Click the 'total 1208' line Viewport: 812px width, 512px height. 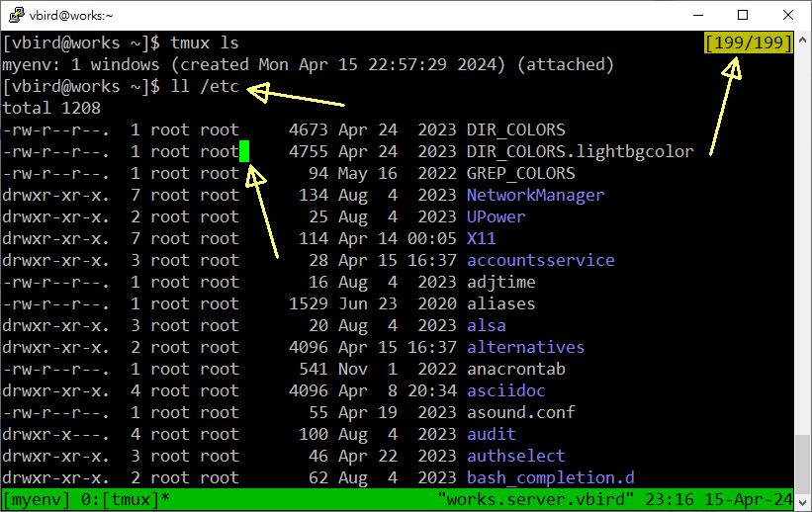click(x=51, y=108)
